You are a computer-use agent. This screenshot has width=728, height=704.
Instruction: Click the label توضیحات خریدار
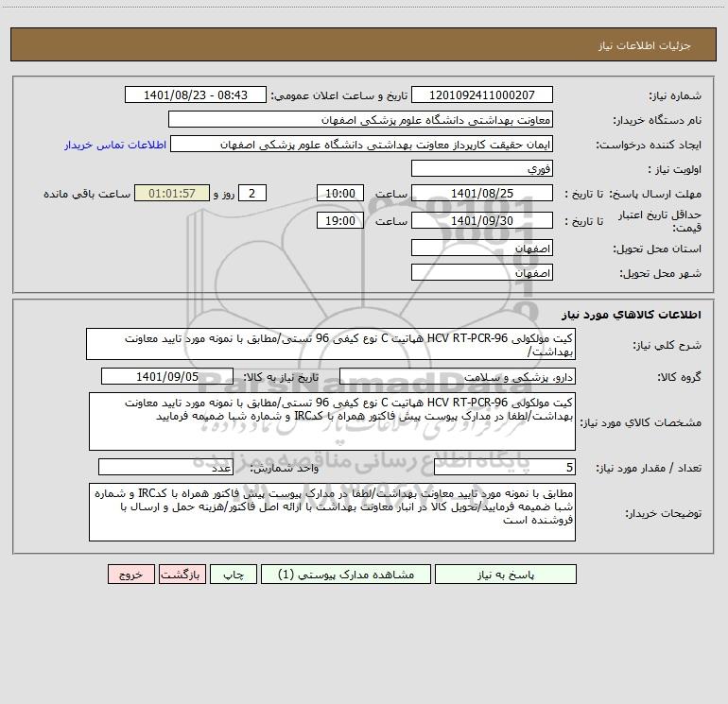[x=664, y=513]
